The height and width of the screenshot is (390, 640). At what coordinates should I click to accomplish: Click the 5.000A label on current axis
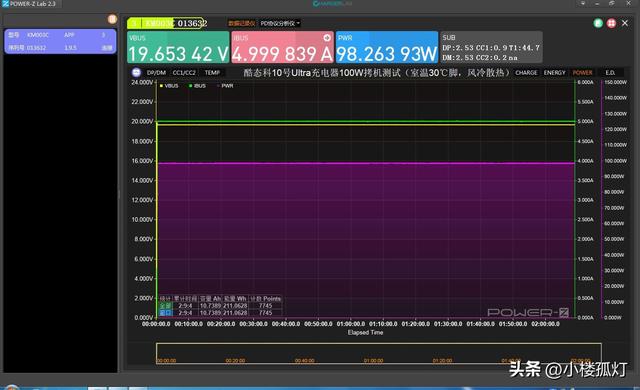tap(585, 122)
